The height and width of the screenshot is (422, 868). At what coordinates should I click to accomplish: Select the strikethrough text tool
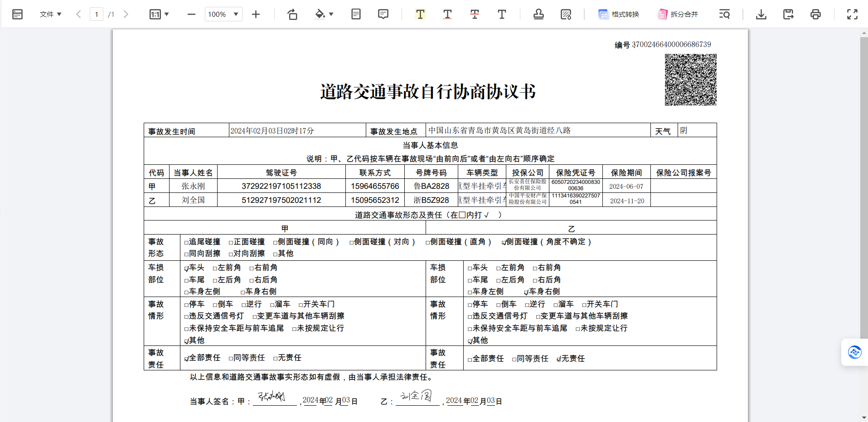[475, 14]
